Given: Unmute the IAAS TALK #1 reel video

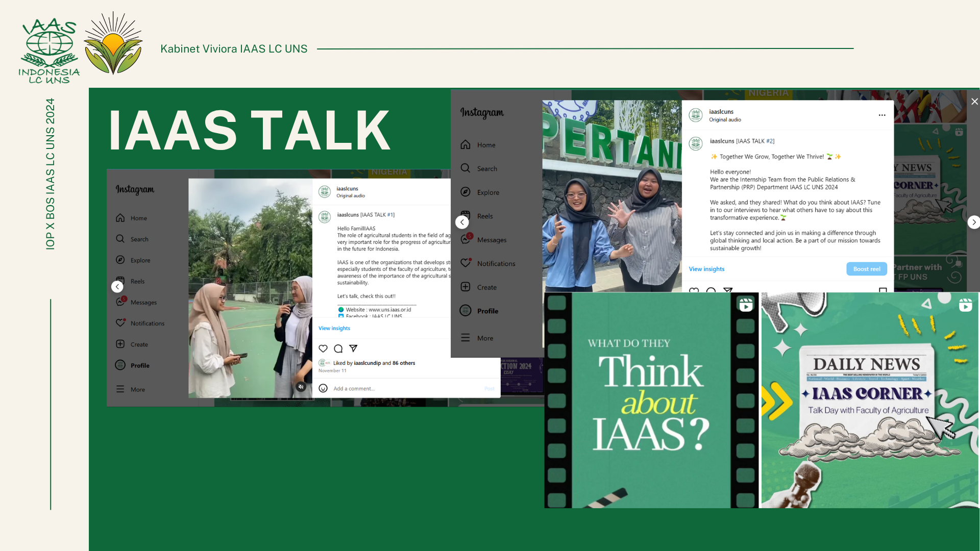Looking at the screenshot, I should (x=301, y=387).
